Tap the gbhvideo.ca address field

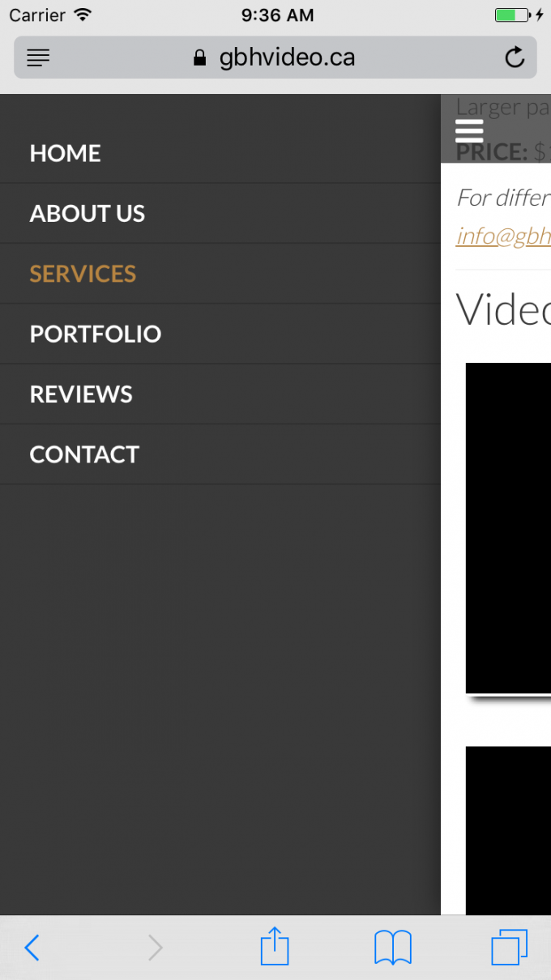pos(275,58)
